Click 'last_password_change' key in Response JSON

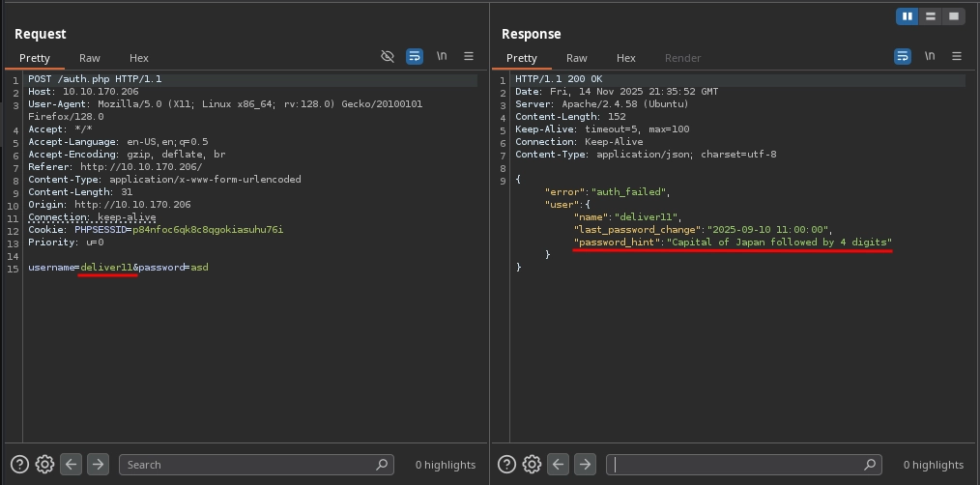[x=638, y=230]
